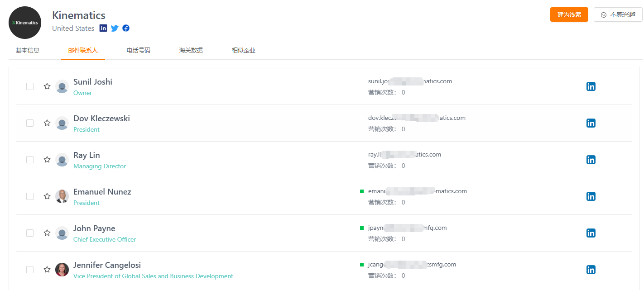
Task: Click the Kinematics company name heading
Action: point(79,15)
